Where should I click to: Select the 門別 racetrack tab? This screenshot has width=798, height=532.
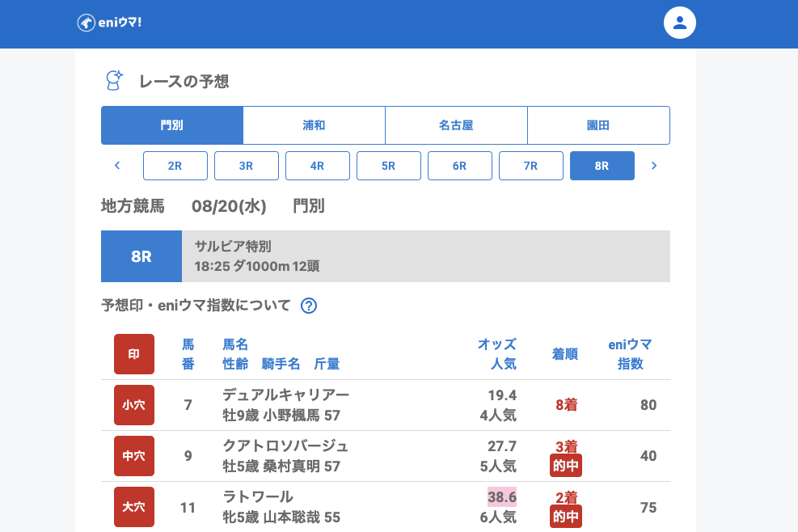[172, 125]
